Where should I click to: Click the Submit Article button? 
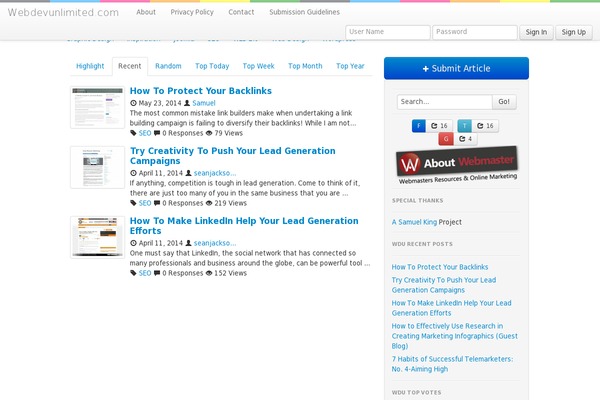coord(456,68)
